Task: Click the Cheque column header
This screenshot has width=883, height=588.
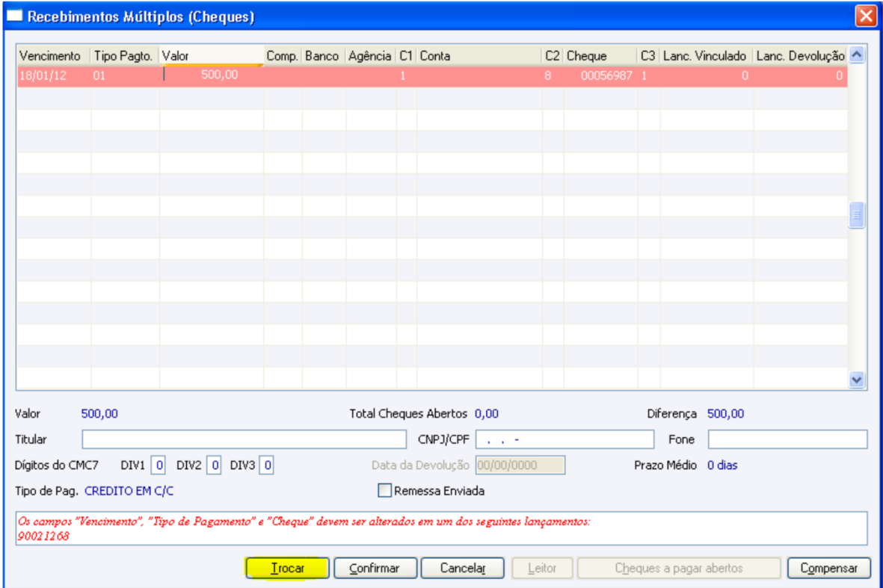Action: pyautogui.click(x=600, y=56)
